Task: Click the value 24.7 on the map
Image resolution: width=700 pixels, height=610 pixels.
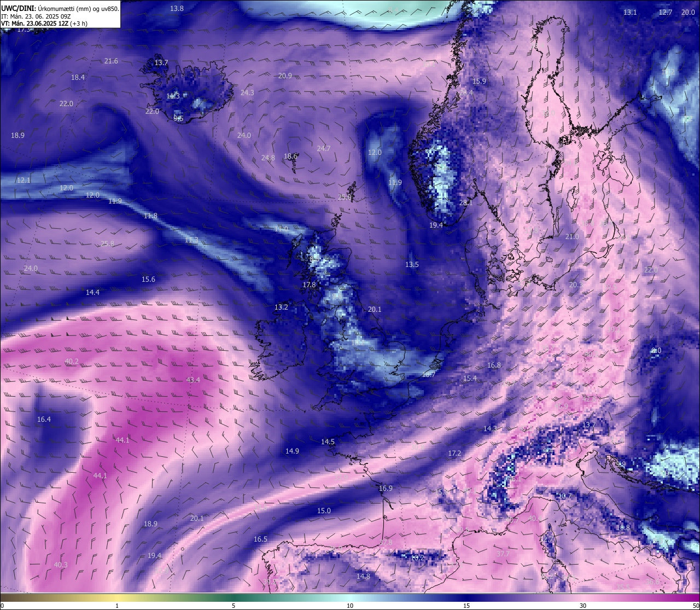Action: [324, 148]
